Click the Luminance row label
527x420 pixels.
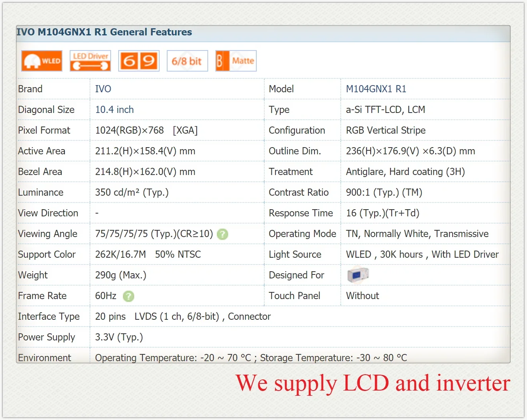pyautogui.click(x=41, y=192)
